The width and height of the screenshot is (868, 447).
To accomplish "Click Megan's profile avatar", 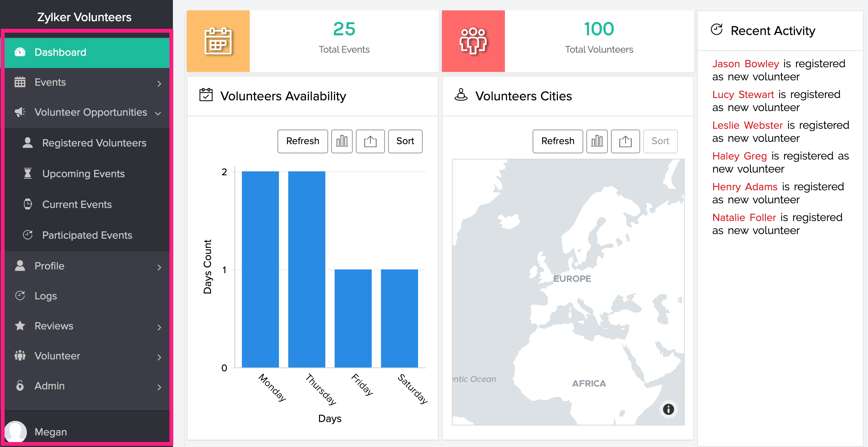I will point(16,432).
